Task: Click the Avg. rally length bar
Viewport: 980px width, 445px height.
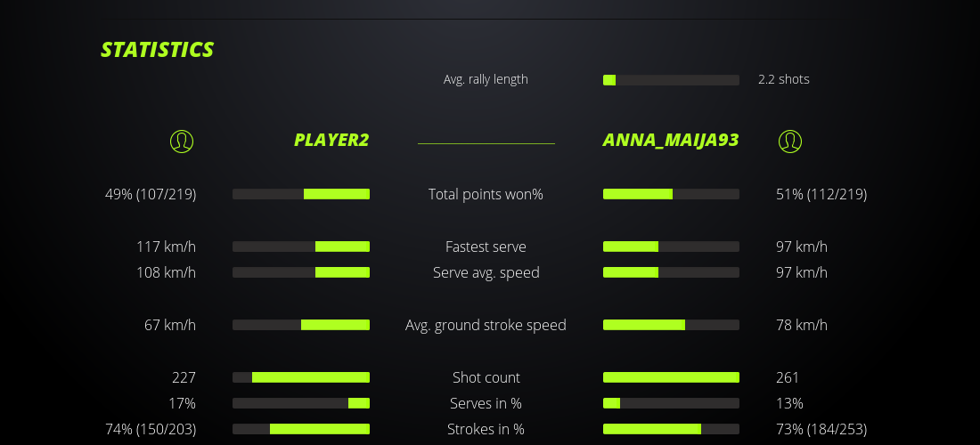Action: (671, 80)
